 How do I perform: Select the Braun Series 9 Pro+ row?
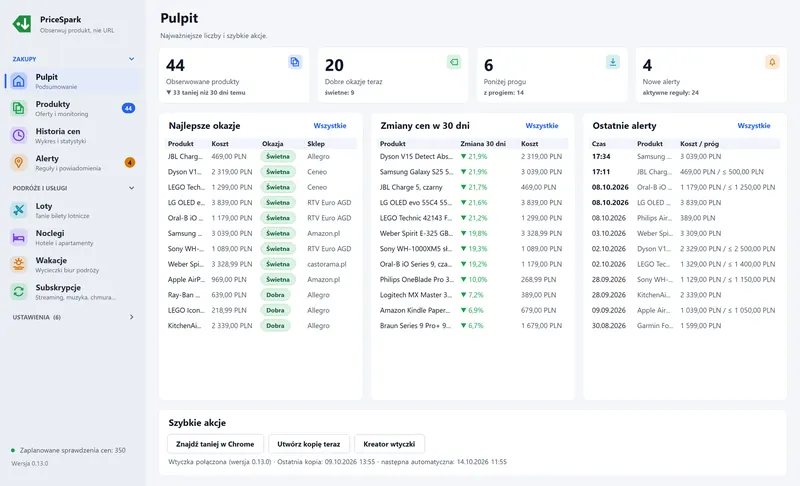click(472, 325)
